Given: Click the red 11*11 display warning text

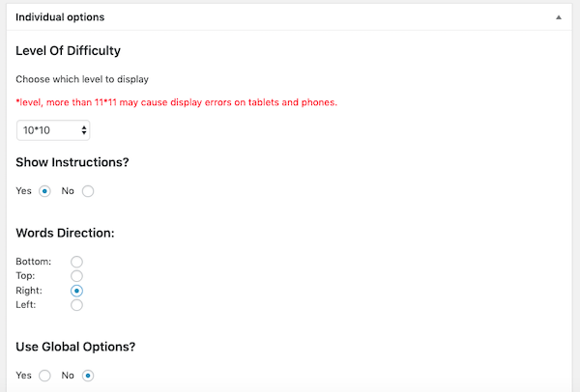Looking at the screenshot, I should tap(176, 102).
